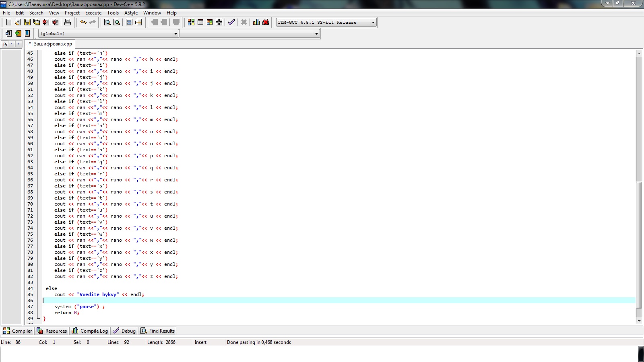
Task: Switch to the Debug bottom tab
Action: [124, 331]
